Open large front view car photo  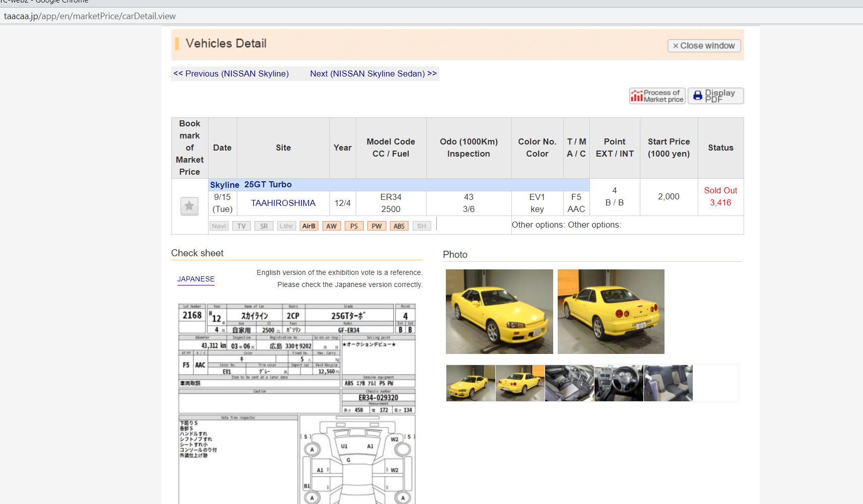[x=499, y=312]
